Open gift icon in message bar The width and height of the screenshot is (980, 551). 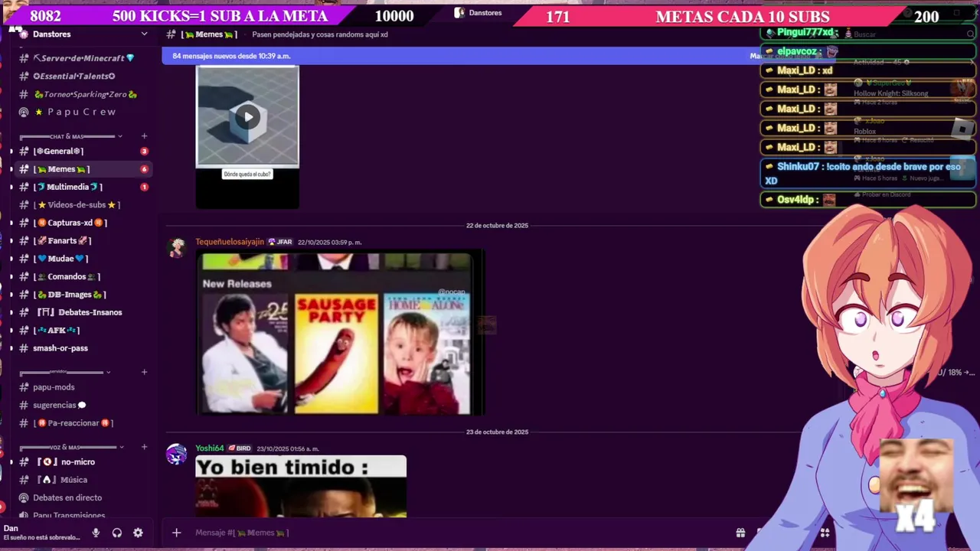(x=740, y=533)
